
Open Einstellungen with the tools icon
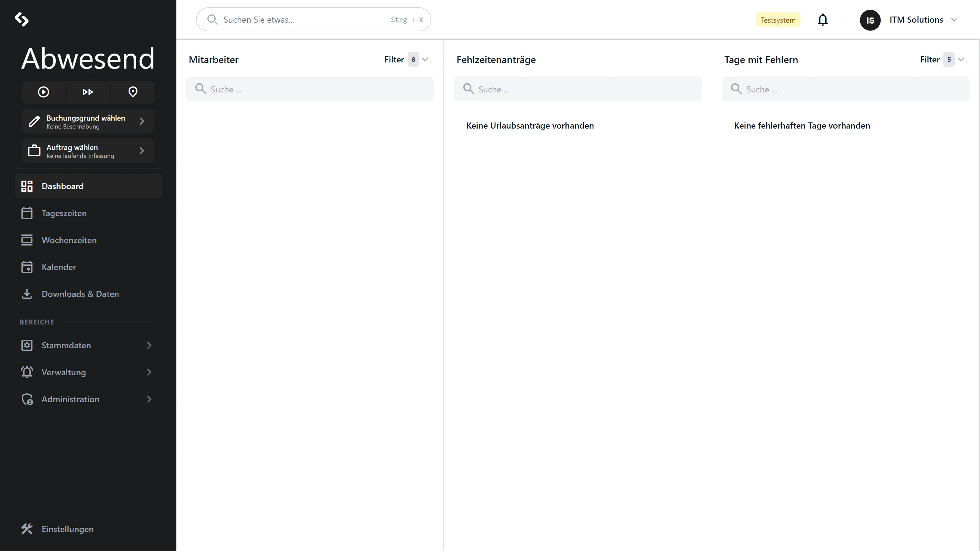point(27,529)
